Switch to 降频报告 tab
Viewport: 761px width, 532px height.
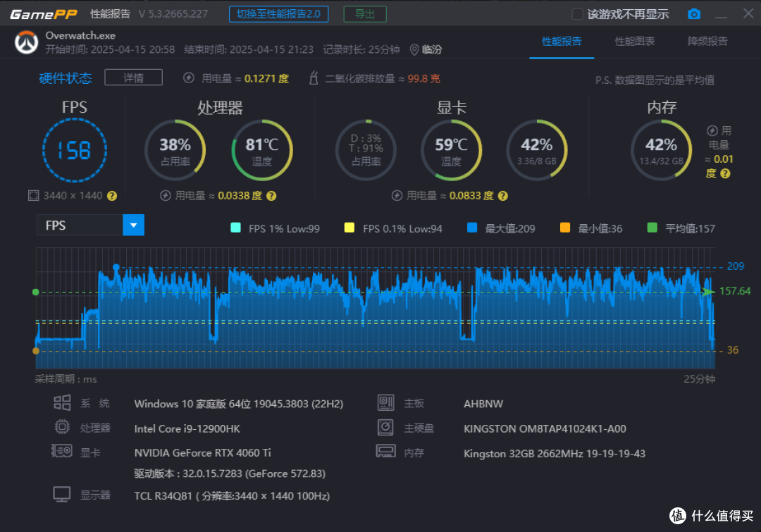coord(707,42)
